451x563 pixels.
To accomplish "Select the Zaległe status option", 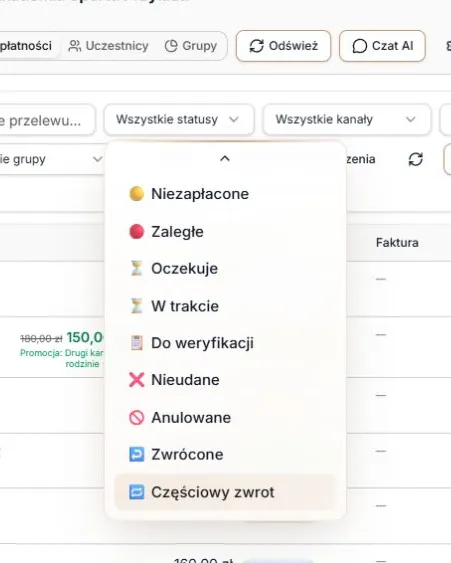I will tap(225, 232).
